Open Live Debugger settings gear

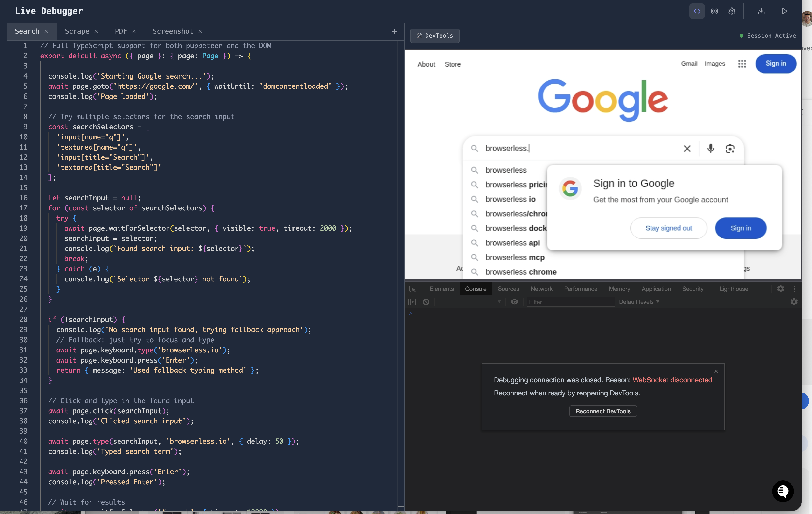tap(731, 11)
